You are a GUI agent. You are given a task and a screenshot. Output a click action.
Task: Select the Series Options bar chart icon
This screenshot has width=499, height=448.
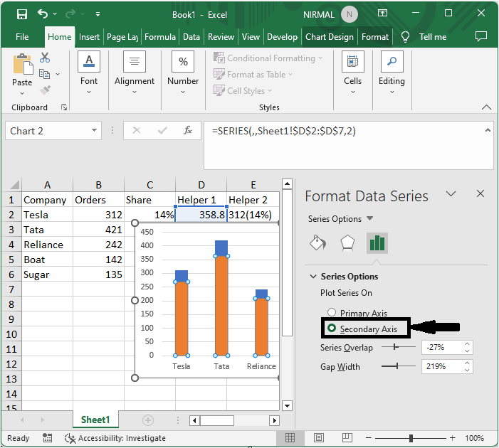(377, 243)
